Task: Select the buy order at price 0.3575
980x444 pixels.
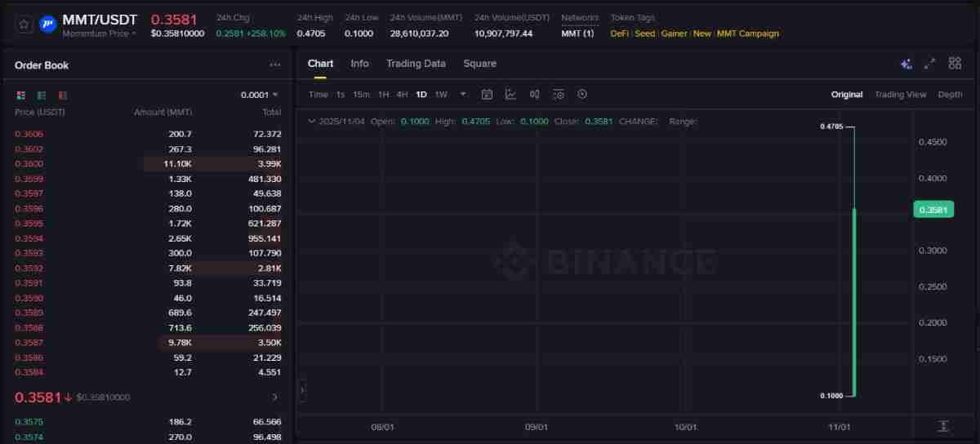Action: tap(148, 422)
